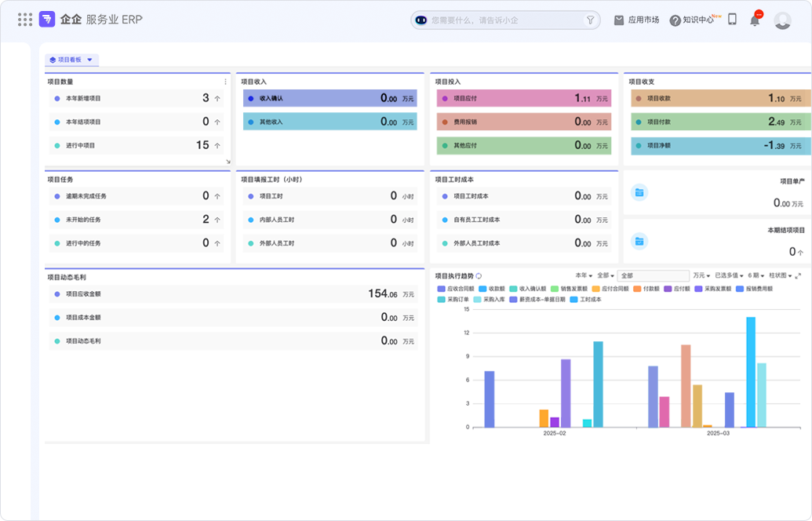Click the user avatar icon
This screenshot has height=521, width=812.
(x=782, y=20)
